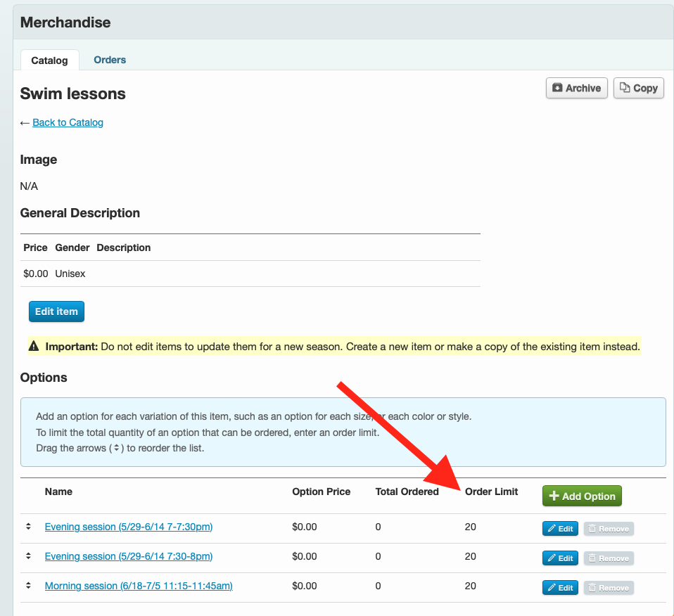Click the warning triangle in the Important notice
The image size is (674, 616).
(34, 346)
